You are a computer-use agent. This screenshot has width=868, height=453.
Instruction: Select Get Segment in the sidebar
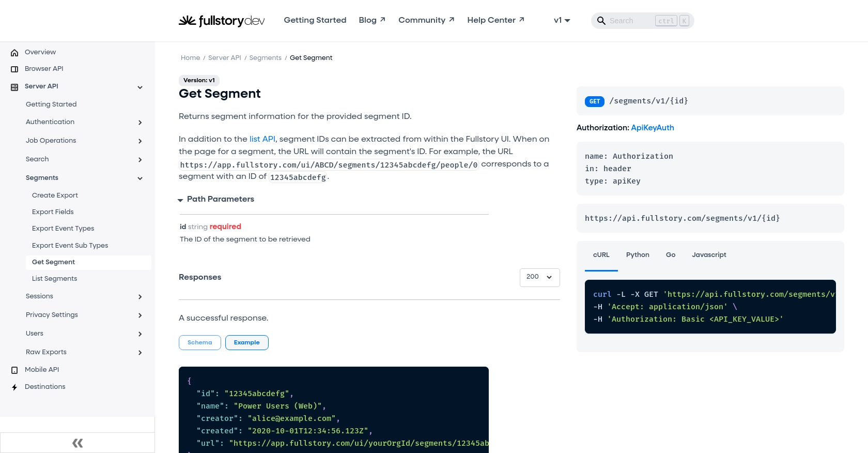coord(88,262)
